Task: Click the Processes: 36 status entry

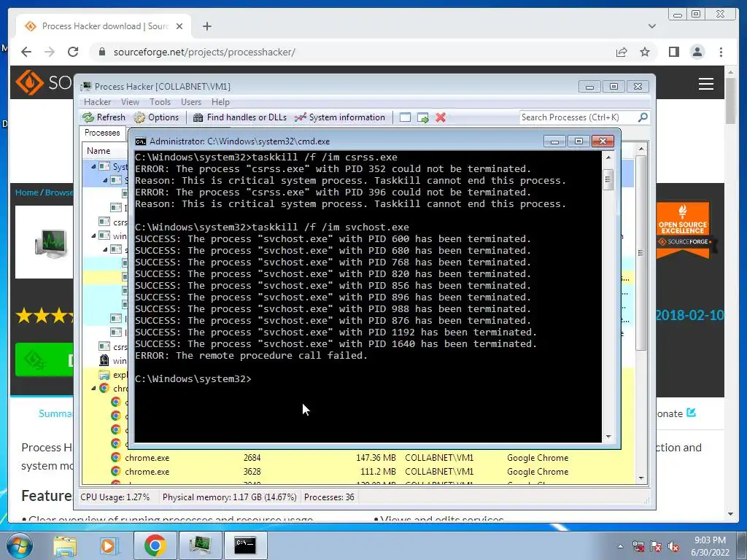Action: point(329,497)
